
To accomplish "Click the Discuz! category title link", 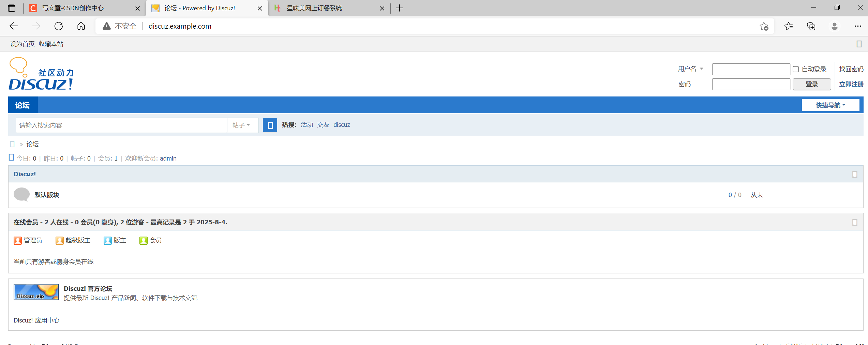I will tap(25, 174).
